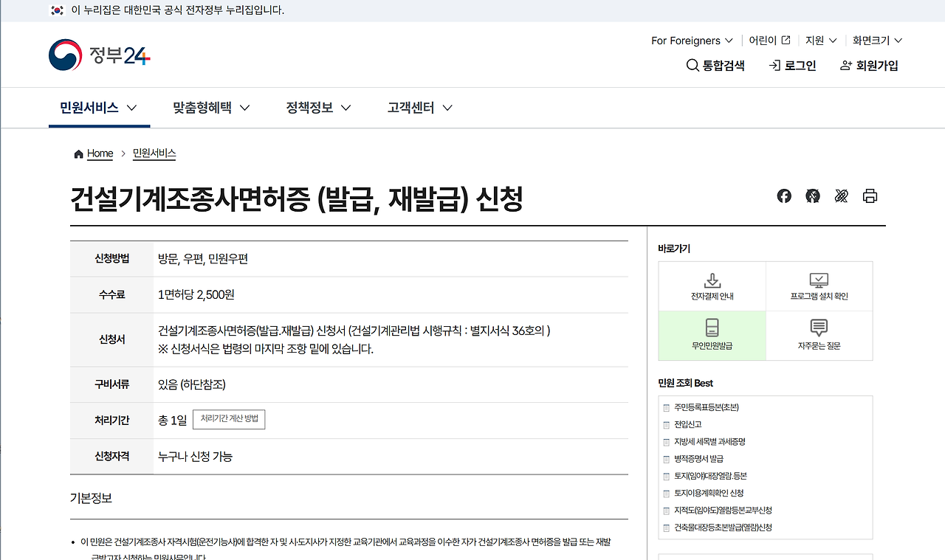Open 전자결제 안내 download icon
Screen dimensions: 945x560
click(x=712, y=280)
